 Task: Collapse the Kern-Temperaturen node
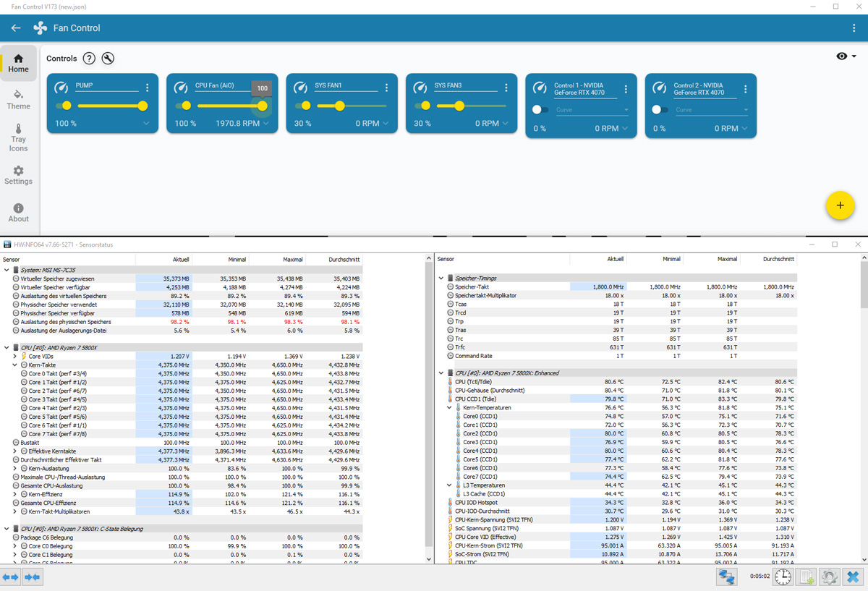point(449,408)
